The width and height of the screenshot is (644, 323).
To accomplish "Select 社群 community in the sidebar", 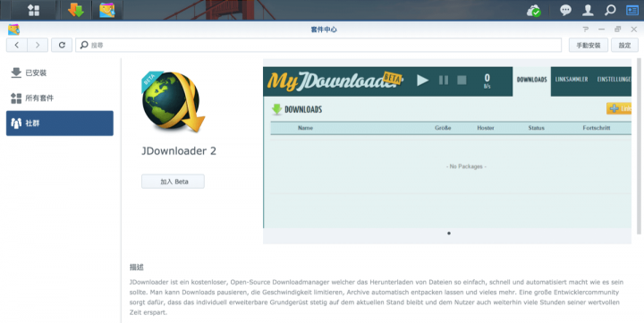I will 60,123.
